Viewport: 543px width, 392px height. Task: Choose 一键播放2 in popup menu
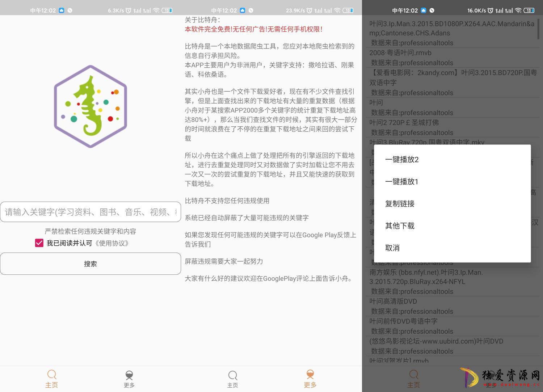(452, 159)
